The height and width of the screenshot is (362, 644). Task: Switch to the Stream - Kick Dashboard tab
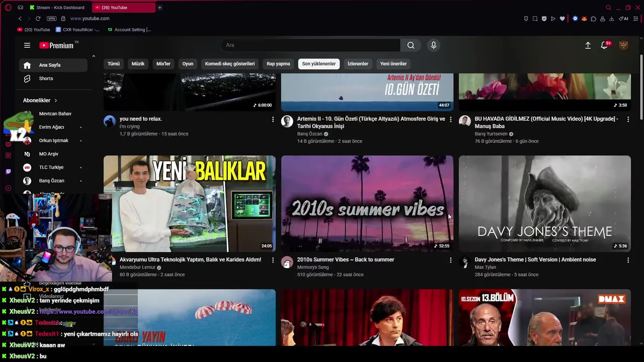point(57,8)
